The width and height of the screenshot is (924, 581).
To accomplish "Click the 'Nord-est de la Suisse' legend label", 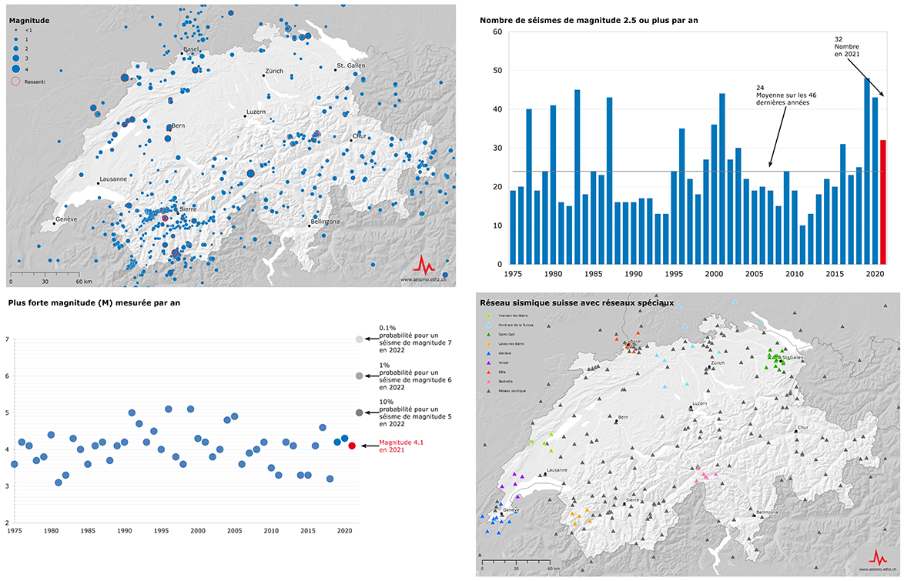I will (x=515, y=325).
